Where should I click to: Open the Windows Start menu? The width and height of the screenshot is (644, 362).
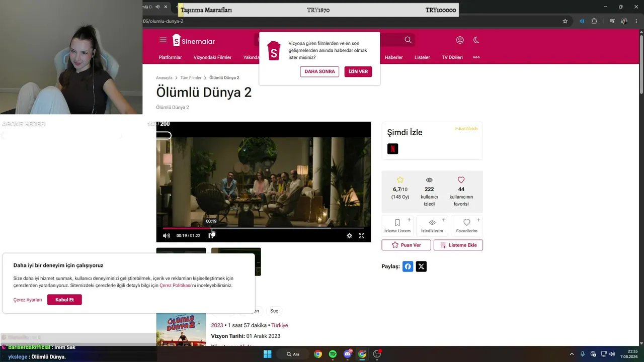(x=268, y=354)
